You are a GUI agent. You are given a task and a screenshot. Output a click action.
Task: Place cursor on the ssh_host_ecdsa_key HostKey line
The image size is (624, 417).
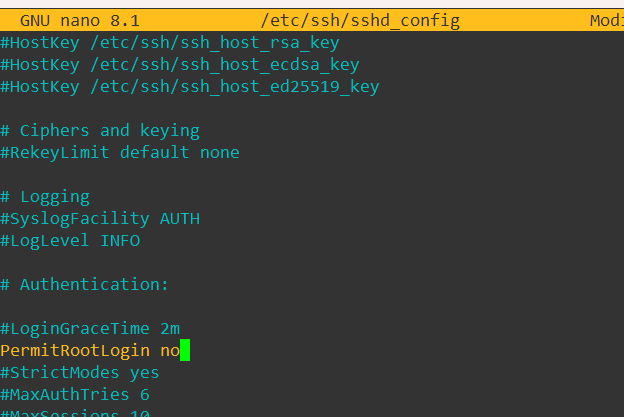click(179, 65)
